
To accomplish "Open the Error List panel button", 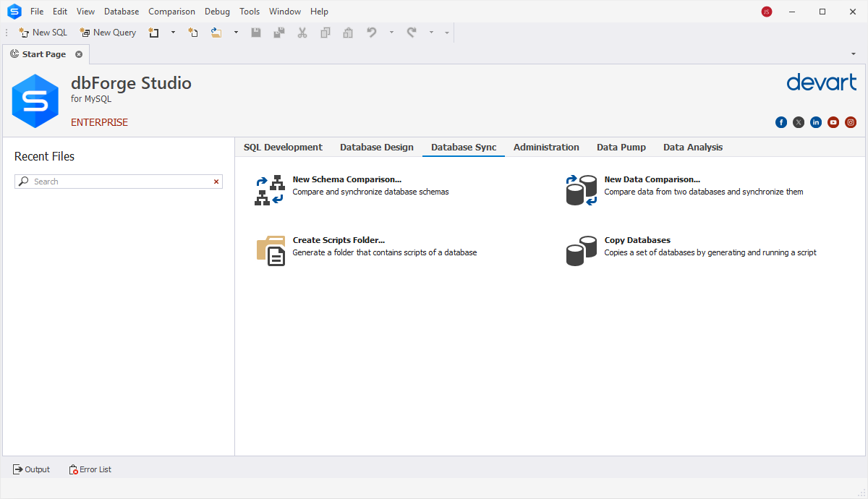I will (90, 469).
